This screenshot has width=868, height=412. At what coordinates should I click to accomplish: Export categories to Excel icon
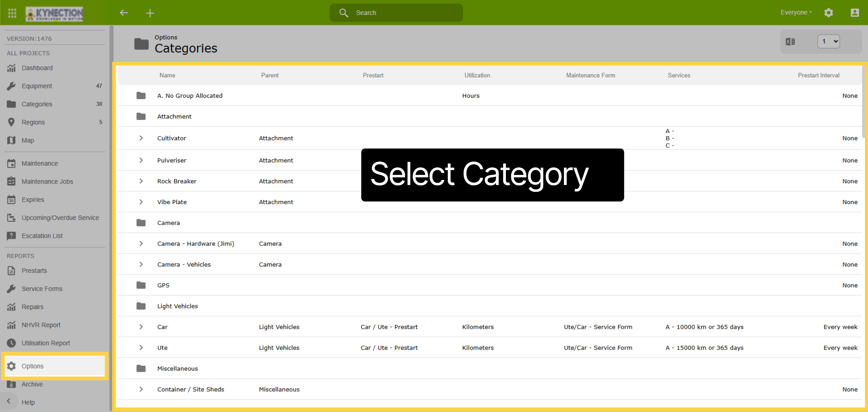pyautogui.click(x=790, y=42)
